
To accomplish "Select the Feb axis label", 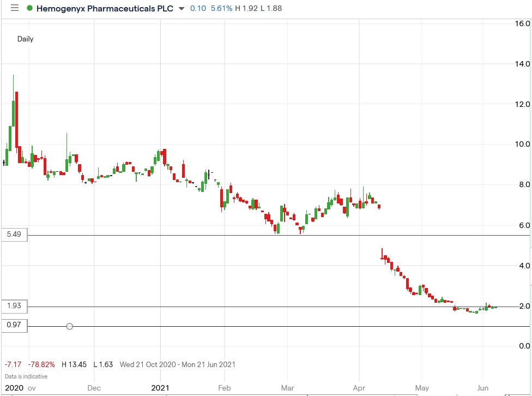I will (x=224, y=387).
